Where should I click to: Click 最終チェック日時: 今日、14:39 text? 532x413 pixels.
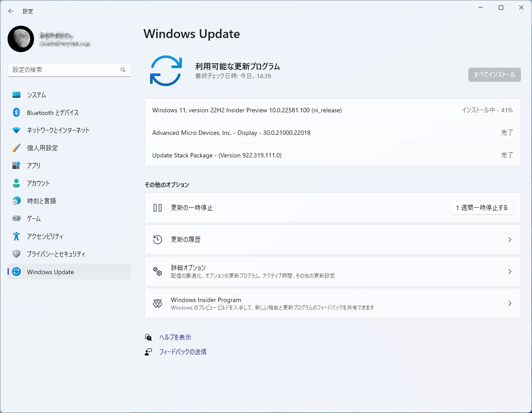coord(233,76)
